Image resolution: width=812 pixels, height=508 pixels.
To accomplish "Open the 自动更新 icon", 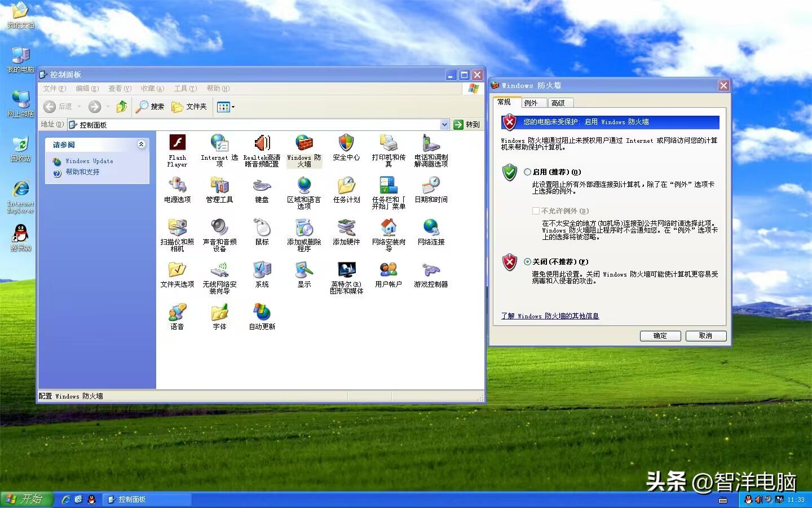I will pos(261,311).
